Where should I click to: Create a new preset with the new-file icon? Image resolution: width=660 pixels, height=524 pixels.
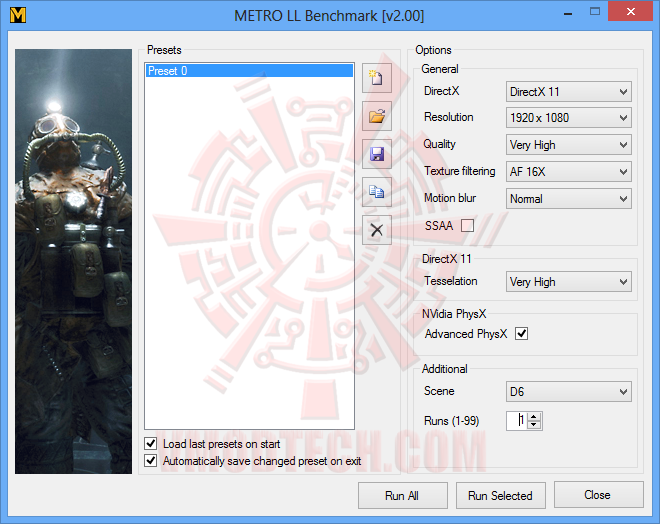click(x=377, y=78)
